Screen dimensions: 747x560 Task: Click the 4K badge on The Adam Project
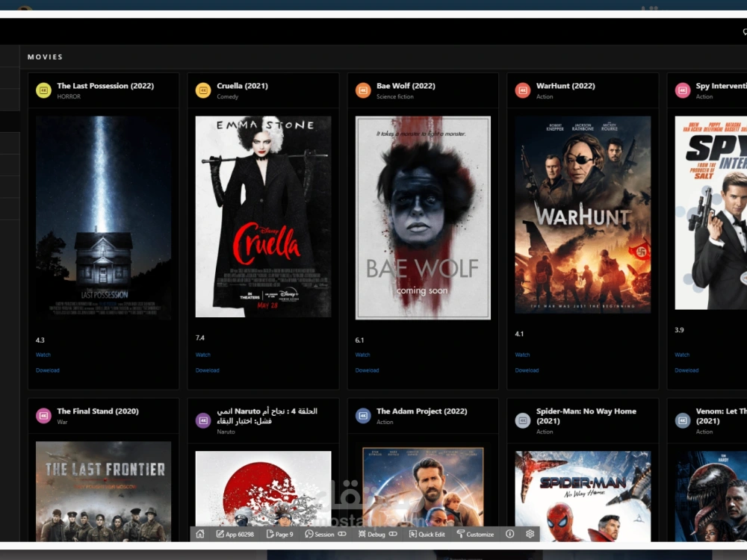click(x=363, y=416)
